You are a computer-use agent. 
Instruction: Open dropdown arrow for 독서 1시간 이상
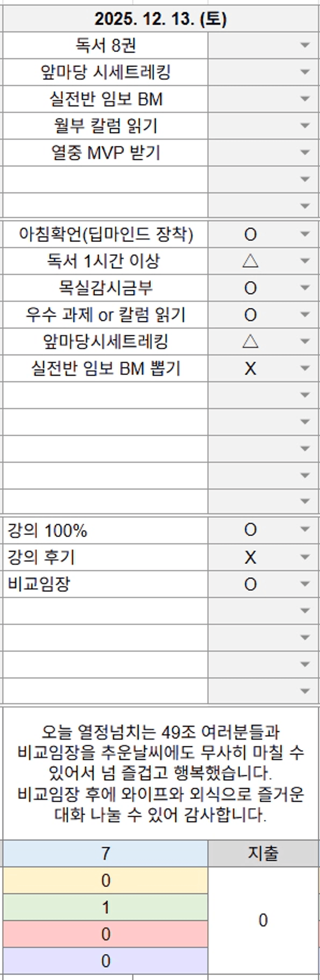pos(305,261)
